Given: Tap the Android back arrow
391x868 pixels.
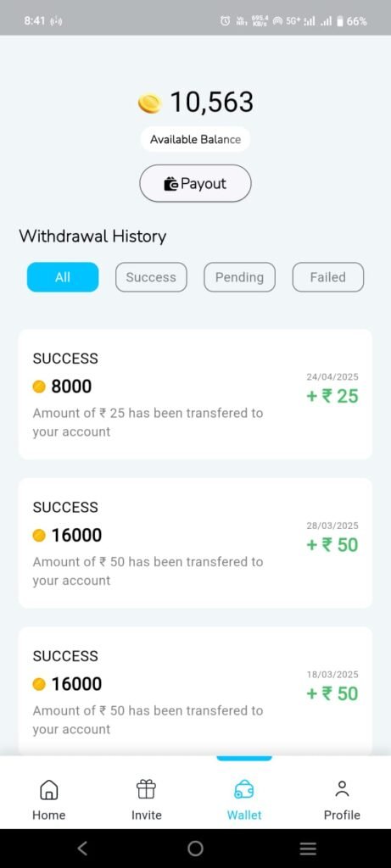Looking at the screenshot, I should tap(82, 848).
